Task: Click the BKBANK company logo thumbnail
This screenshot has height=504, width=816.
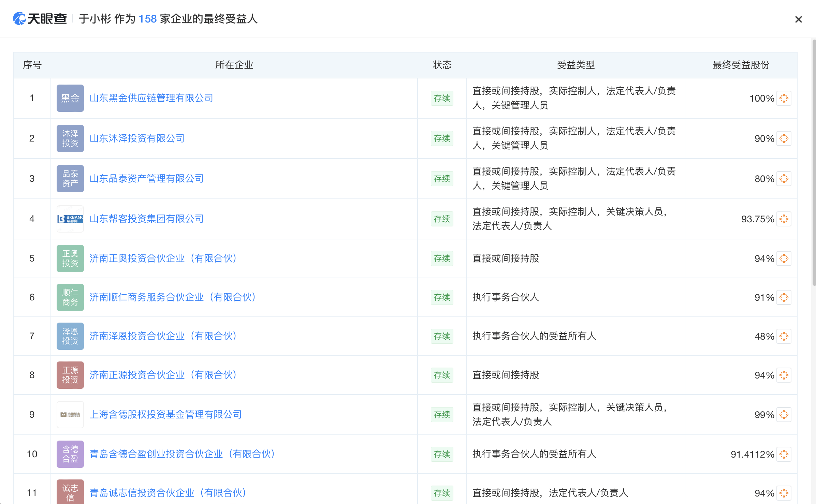Action: (70, 219)
